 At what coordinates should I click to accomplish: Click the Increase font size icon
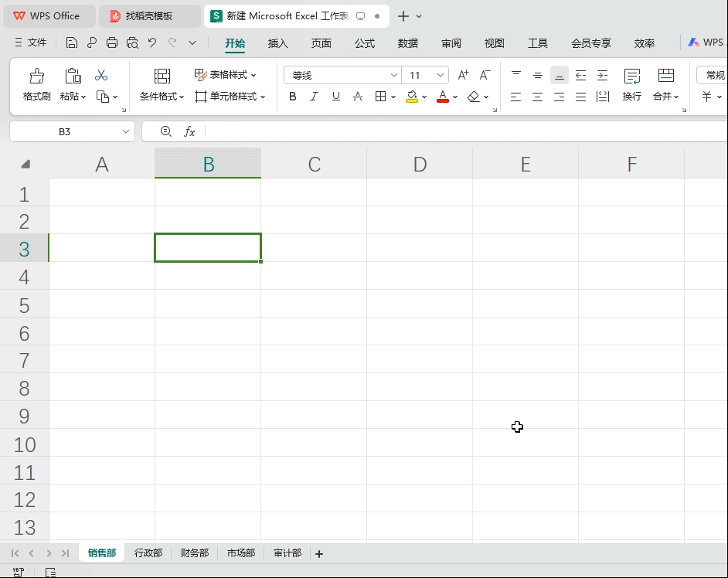(x=464, y=75)
